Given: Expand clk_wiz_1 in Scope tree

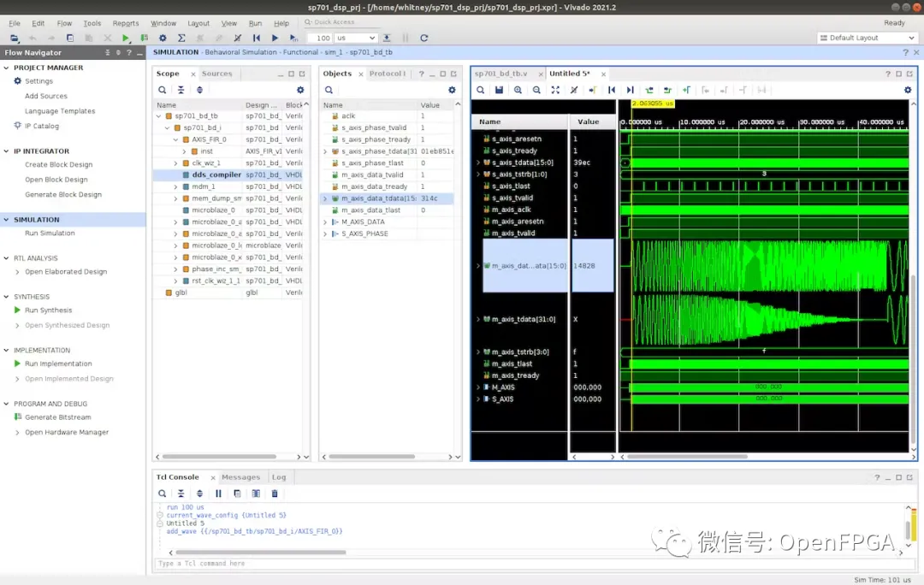Looking at the screenshot, I should [175, 163].
